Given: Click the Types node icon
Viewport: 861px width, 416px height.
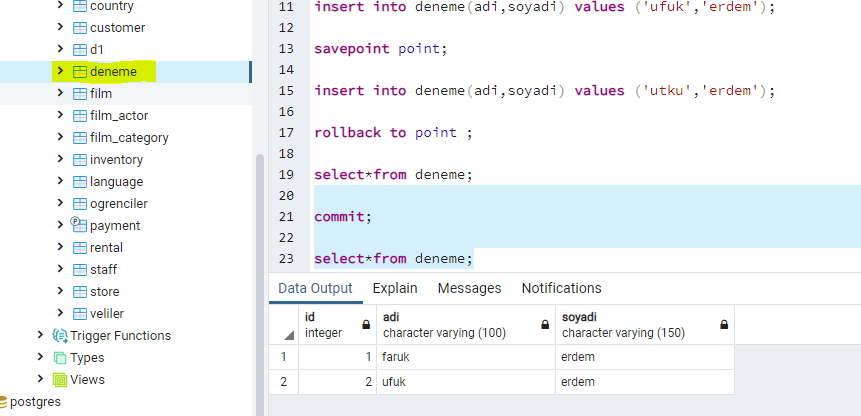Looking at the screenshot, I should tap(59, 358).
